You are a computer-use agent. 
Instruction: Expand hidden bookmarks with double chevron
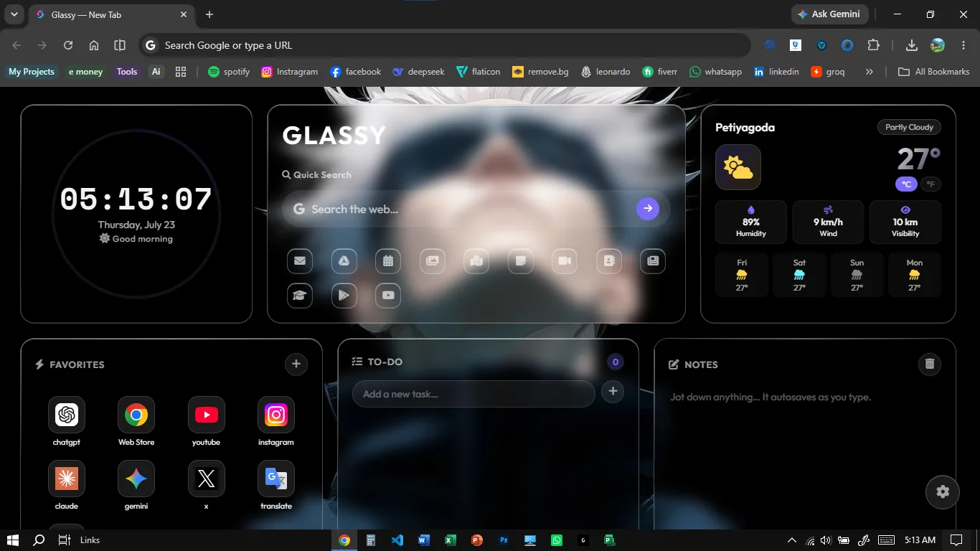click(870, 72)
